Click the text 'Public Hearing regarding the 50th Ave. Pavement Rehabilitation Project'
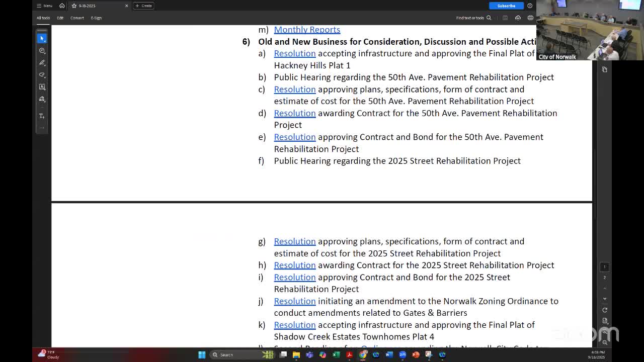This screenshot has width=644, height=362. pyautogui.click(x=414, y=77)
